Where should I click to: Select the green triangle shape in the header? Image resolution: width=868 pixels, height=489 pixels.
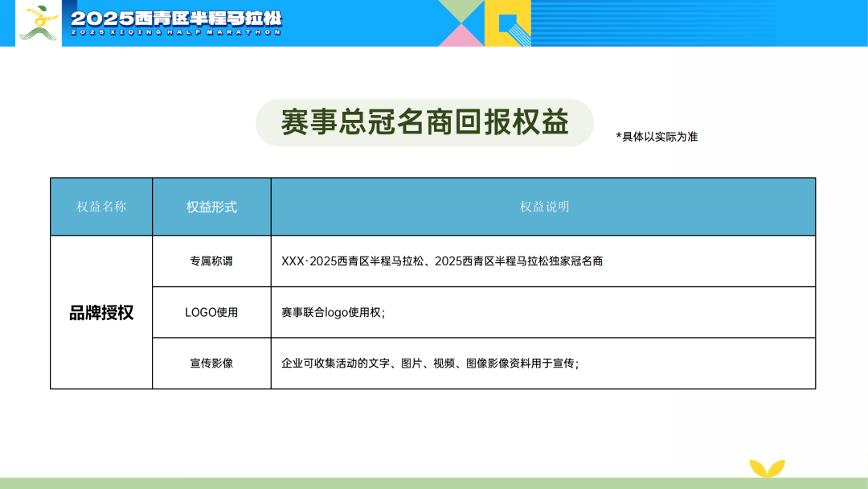click(461, 10)
